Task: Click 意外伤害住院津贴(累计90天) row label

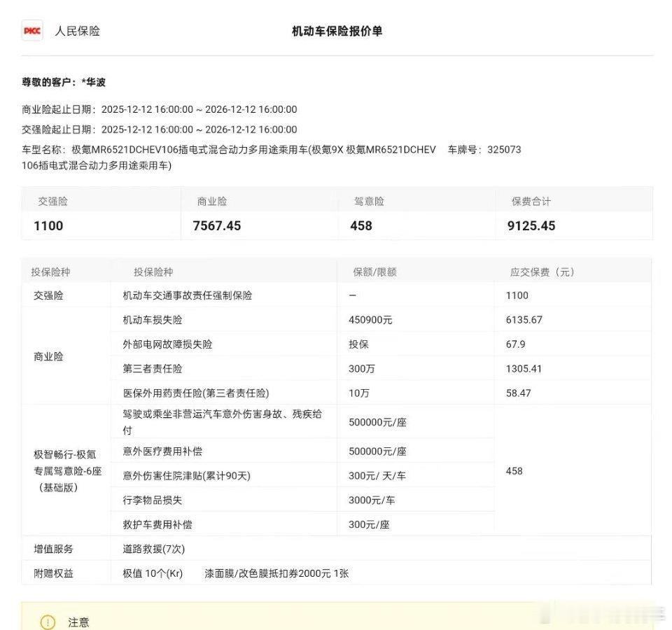Action: pos(186,476)
